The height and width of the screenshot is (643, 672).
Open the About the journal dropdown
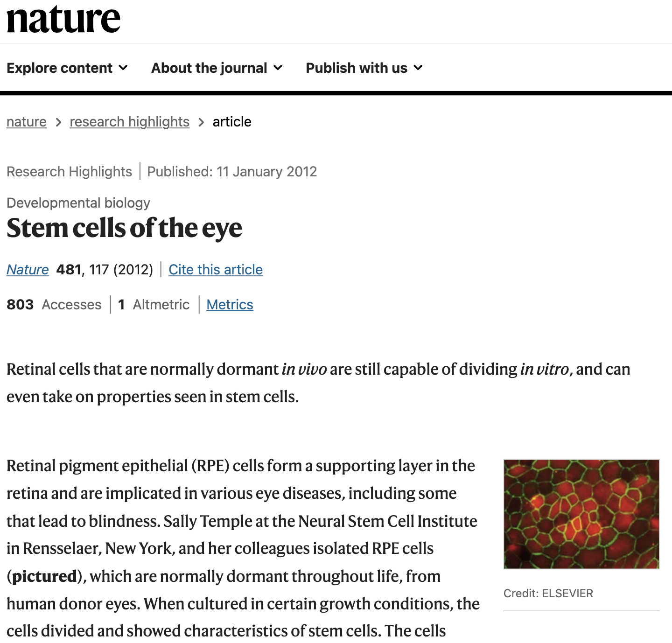pyautogui.click(x=217, y=68)
